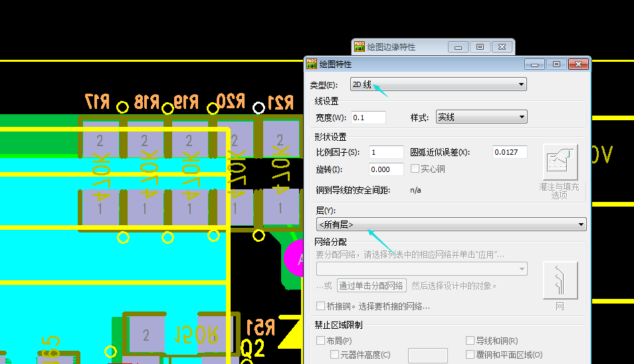Viewport: 634px width, 364px height.
Task: Click the 网 net assignment icon
Action: (x=560, y=280)
